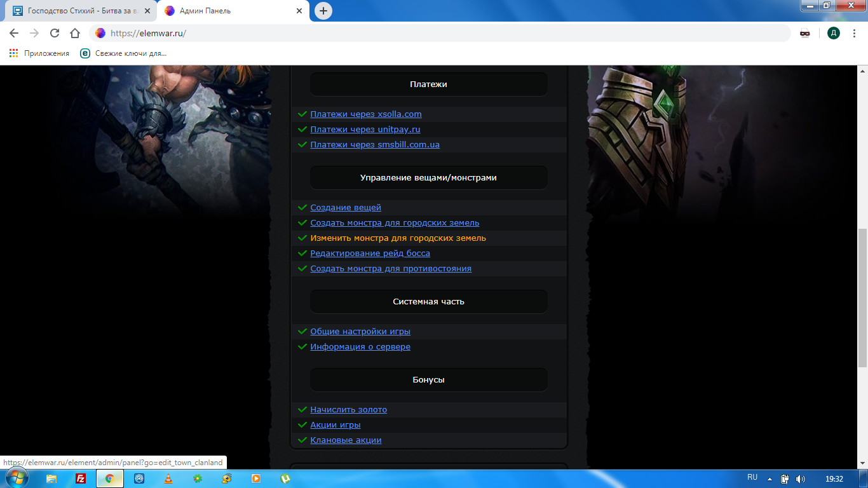
Task: Switch to the Господство Стихий tab
Action: coord(79,11)
